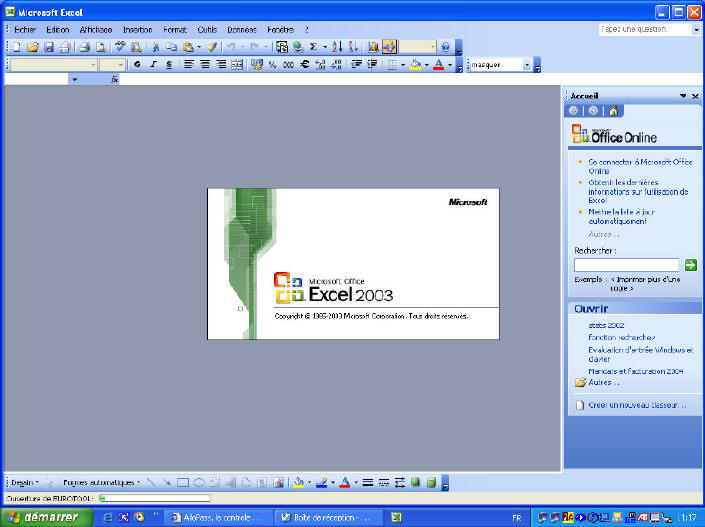Image resolution: width=705 pixels, height=527 pixels.
Task: Open the borders dropdown arrow
Action: [x=402, y=65]
